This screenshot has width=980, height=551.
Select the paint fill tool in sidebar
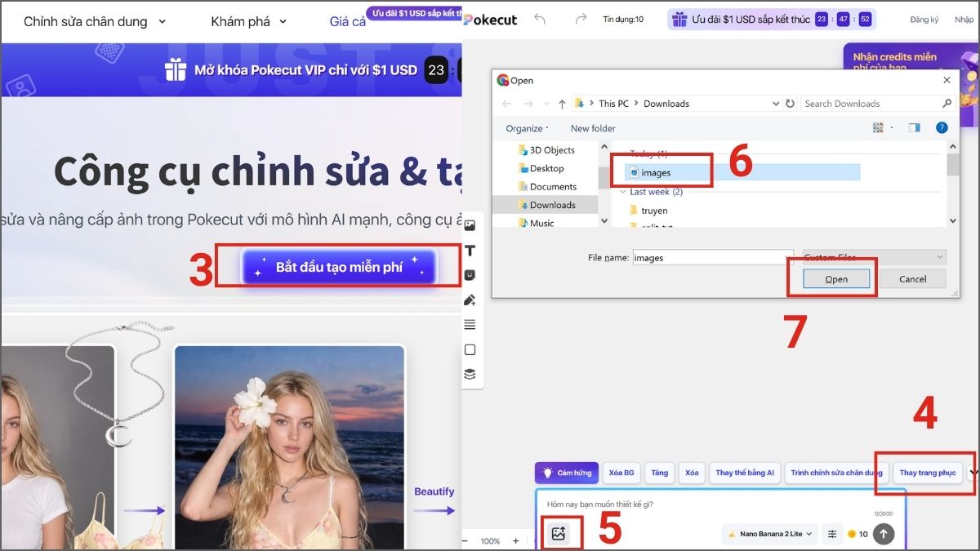470,300
